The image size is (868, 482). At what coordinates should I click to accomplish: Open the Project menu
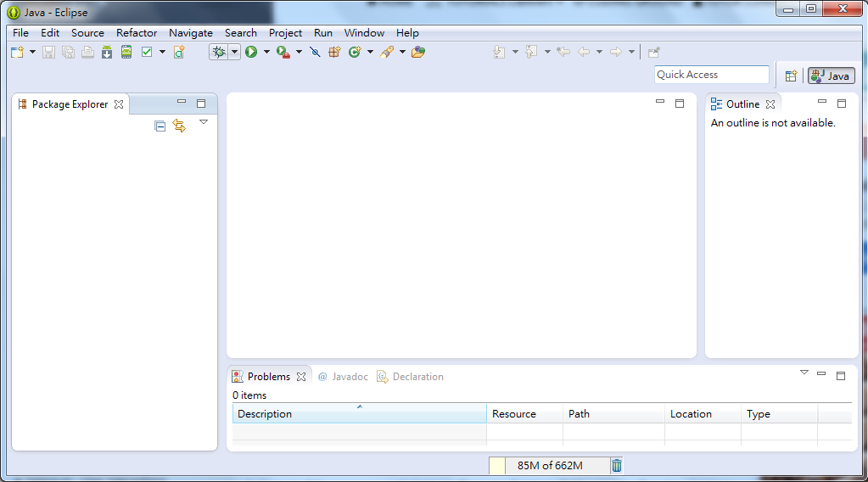pyautogui.click(x=285, y=32)
